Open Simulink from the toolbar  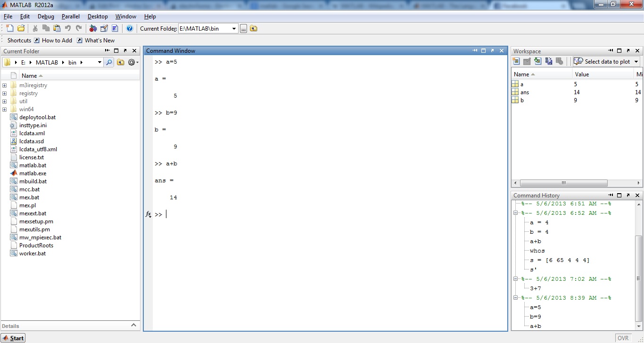[x=93, y=28]
